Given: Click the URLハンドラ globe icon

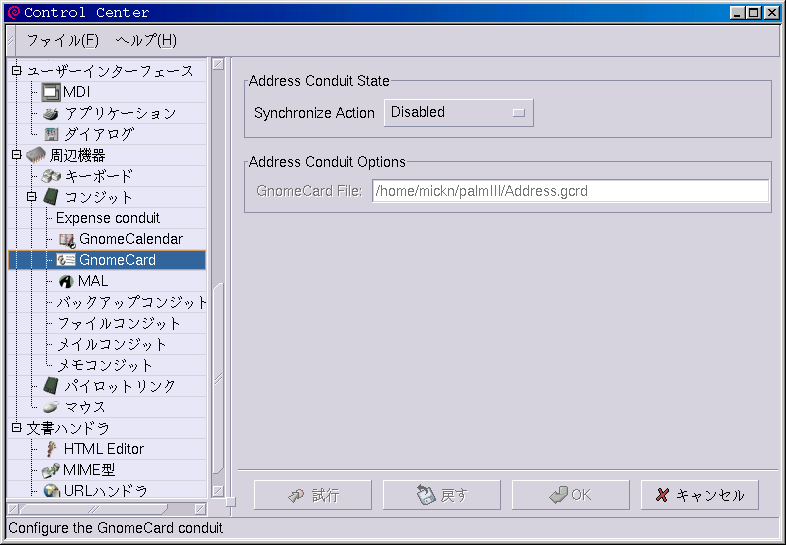Looking at the screenshot, I should coord(51,491).
